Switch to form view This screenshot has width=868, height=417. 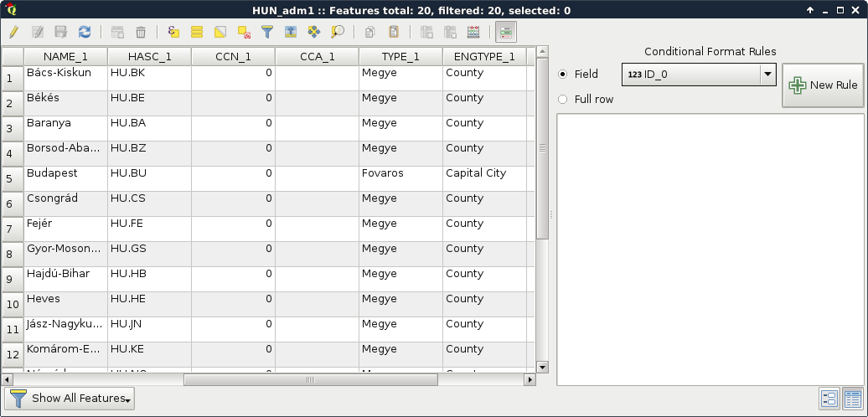[829, 399]
